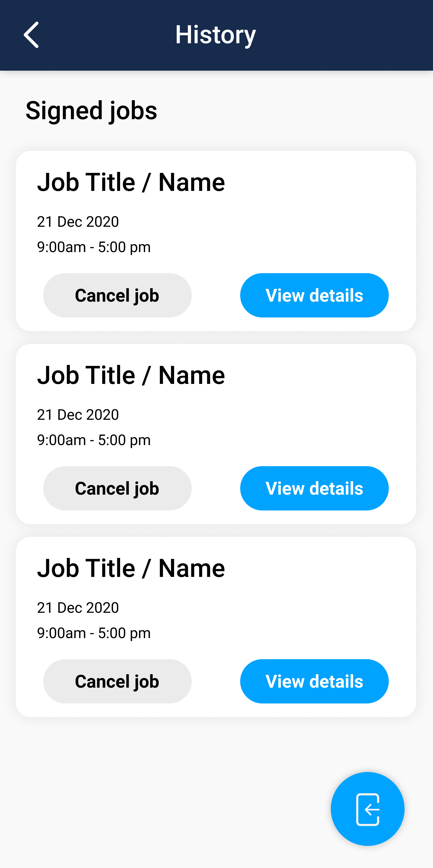Tap the third card's 21 Dec 2020 date
Viewport: 433px width, 868px height.
pyautogui.click(x=78, y=608)
